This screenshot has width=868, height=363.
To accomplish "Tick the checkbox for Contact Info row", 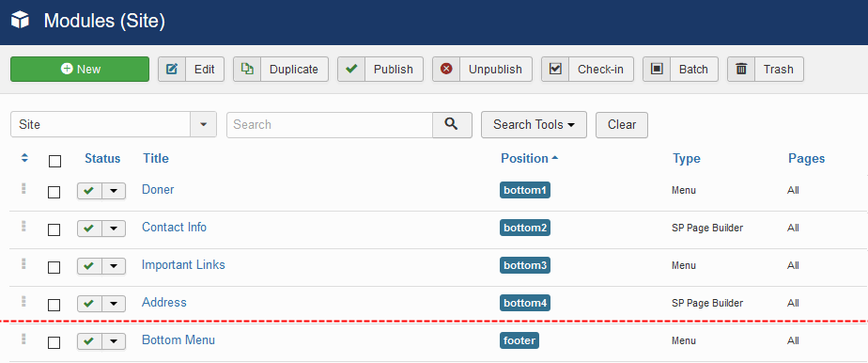I will point(54,230).
